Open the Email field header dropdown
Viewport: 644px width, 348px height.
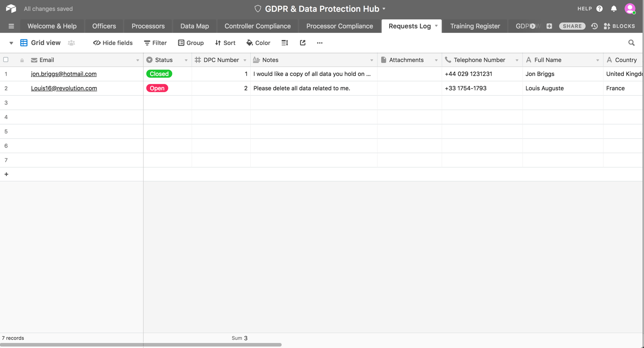[138, 60]
